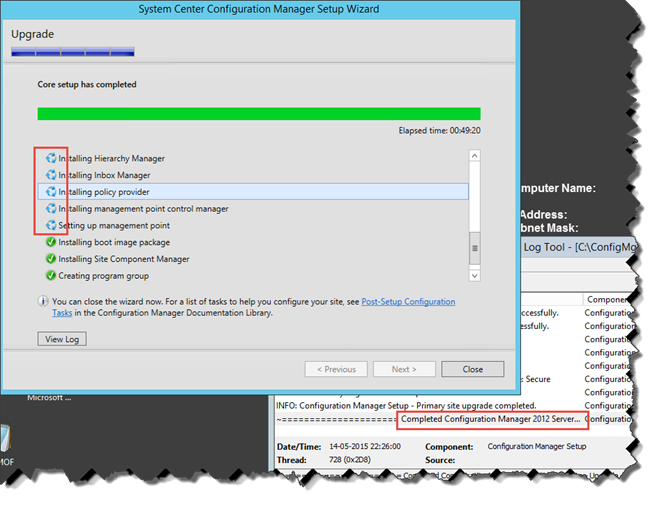Select the Installing Hierarchy Manager row
Viewport: 664px width, 507px height.
point(253,158)
